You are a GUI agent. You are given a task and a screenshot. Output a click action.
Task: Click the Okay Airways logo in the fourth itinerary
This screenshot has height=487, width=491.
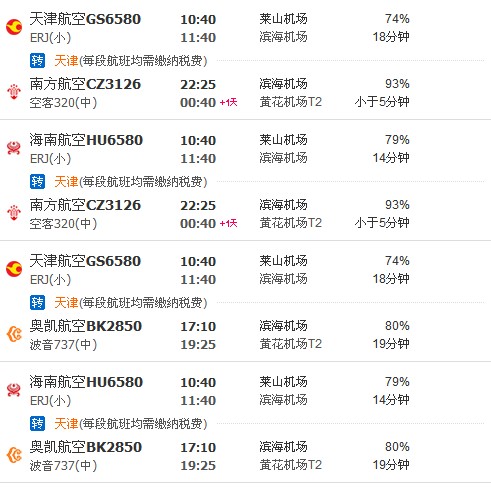[x=14, y=455]
